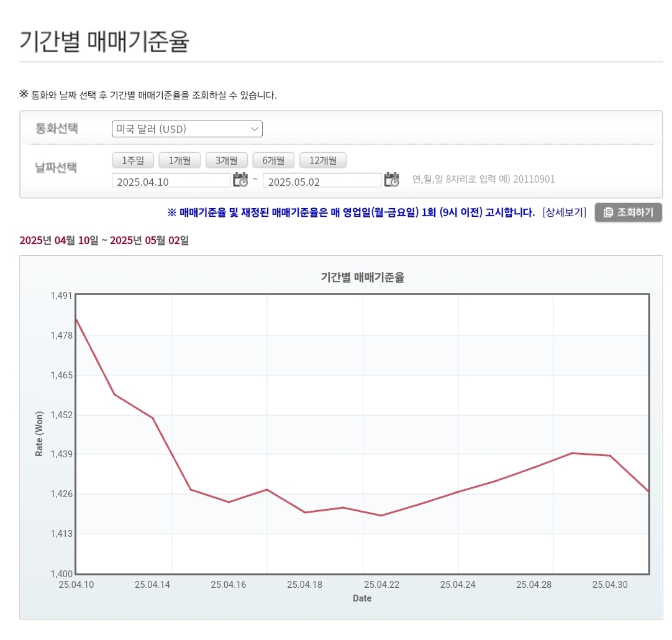Screen dimensions: 672x640
Task: Focus the end date field 2025.05.02
Action: (x=322, y=180)
